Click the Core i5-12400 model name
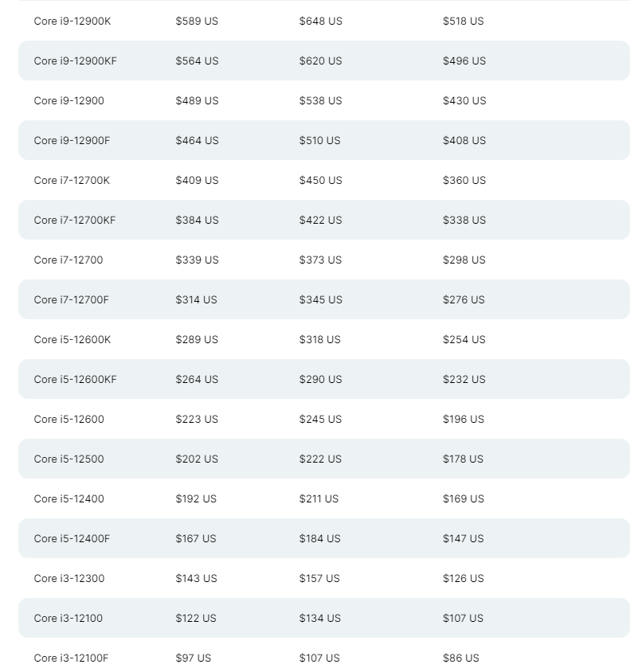 point(69,499)
